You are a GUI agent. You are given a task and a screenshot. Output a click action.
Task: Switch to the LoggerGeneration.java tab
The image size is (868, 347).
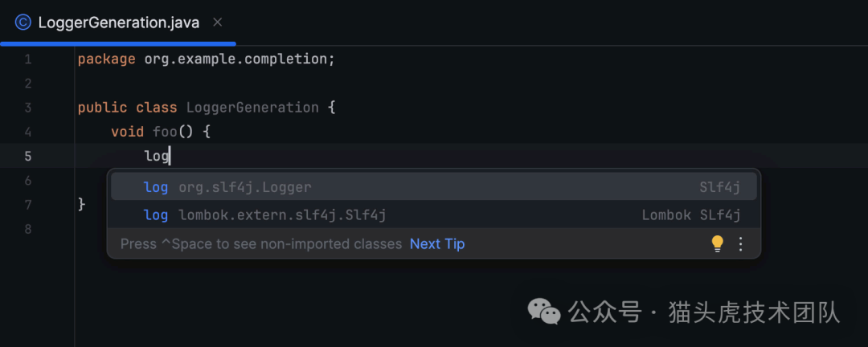(x=118, y=22)
